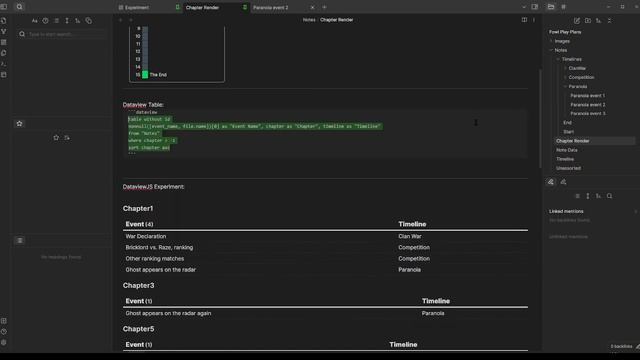The height and width of the screenshot is (360, 640).
Task: Open Paranoia event 1 note
Action: pos(587,96)
